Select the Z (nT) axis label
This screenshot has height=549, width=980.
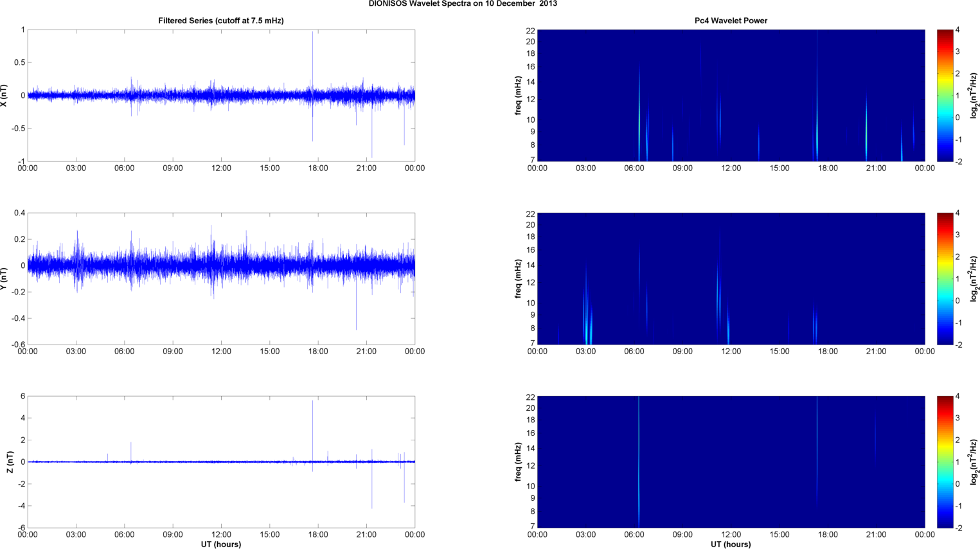click(9, 462)
